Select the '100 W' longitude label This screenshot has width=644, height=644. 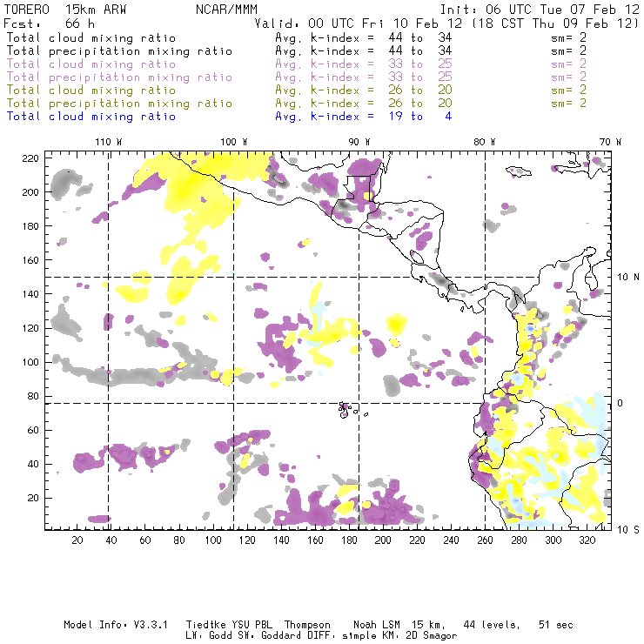pos(234,142)
